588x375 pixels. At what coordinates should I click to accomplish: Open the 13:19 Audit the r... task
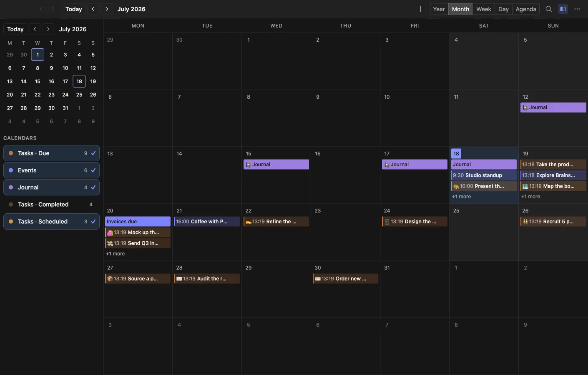point(207,279)
